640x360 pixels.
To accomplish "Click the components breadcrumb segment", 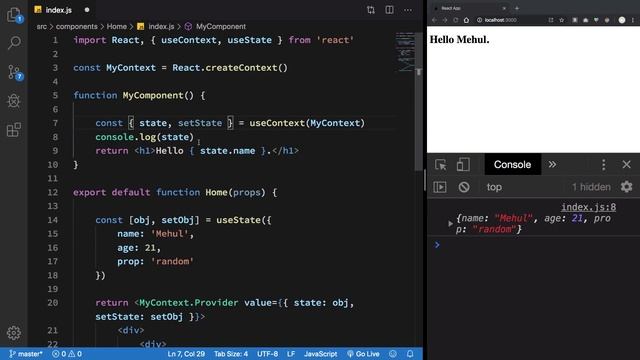I will pos(77,27).
